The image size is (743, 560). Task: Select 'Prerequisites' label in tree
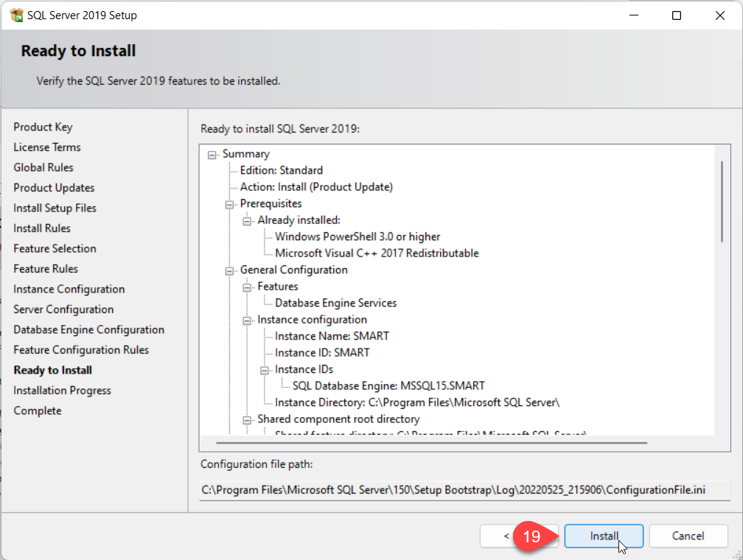click(271, 203)
